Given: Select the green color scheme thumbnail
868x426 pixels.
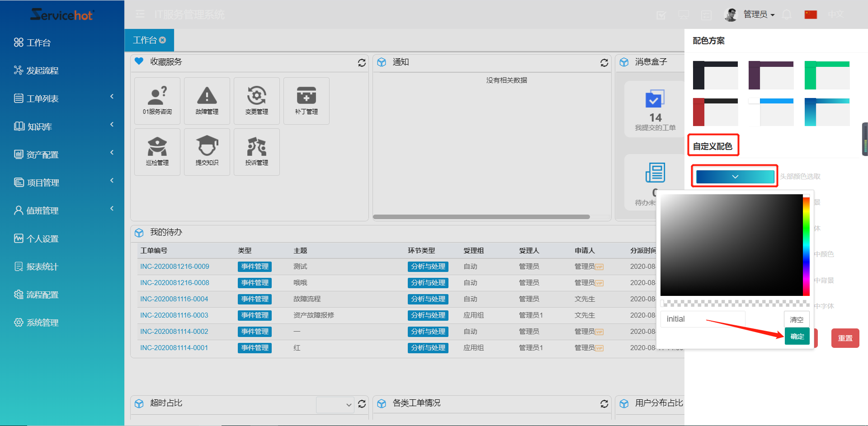Looking at the screenshot, I should (827, 75).
